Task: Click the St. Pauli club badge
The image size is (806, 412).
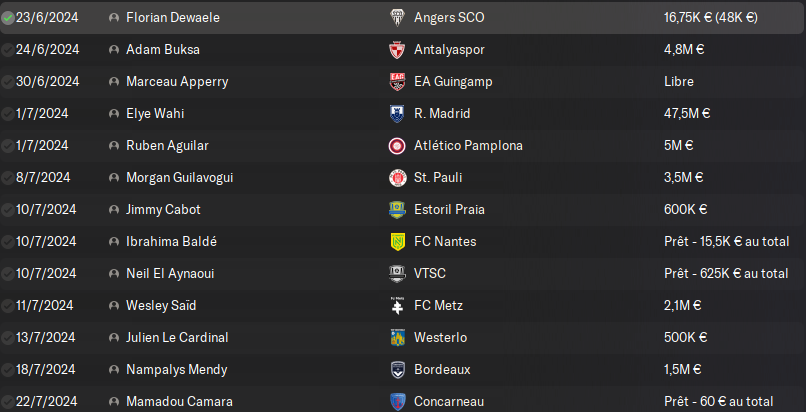Action: [397, 178]
